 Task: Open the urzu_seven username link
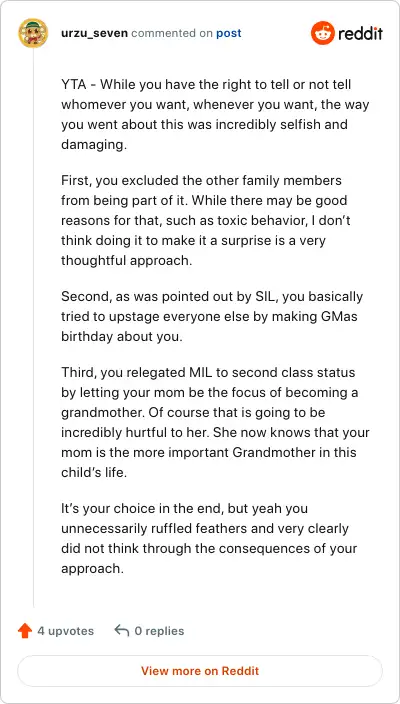94,33
